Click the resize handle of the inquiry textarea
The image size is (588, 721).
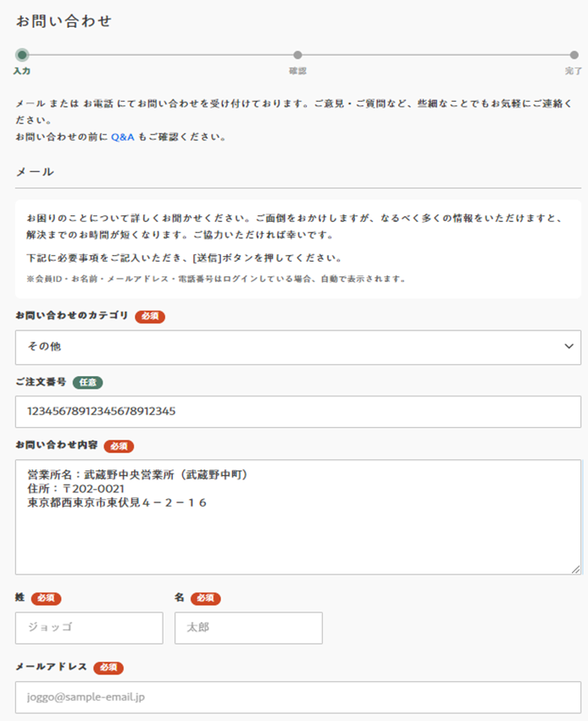(x=576, y=569)
